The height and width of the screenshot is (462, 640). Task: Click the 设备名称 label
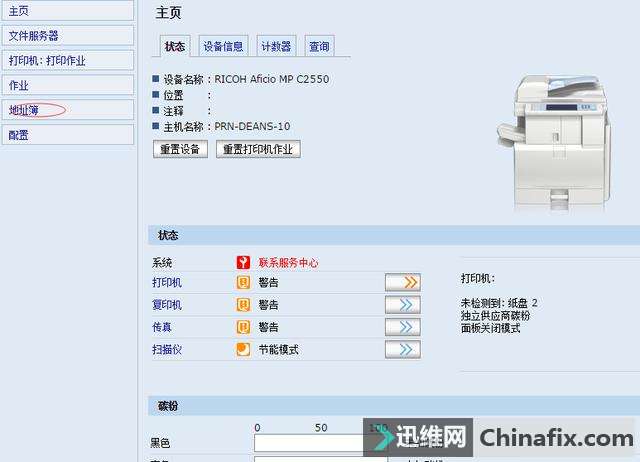pyautogui.click(x=183, y=79)
